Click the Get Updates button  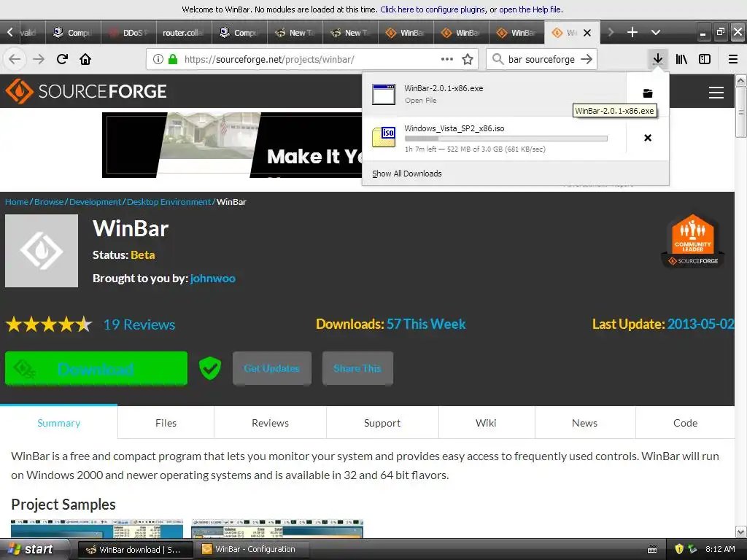tap(272, 368)
